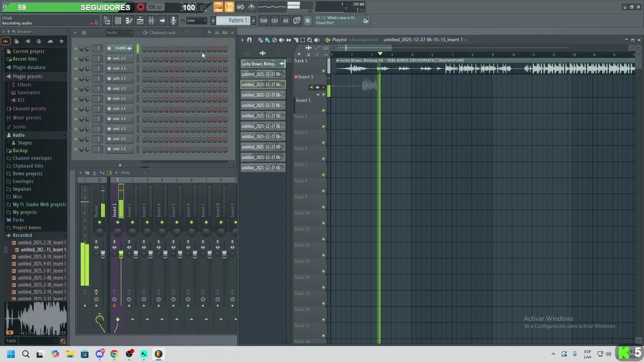Click browser star favorites tab icon
The height and width of the screenshot is (362, 644).
coord(61,41)
